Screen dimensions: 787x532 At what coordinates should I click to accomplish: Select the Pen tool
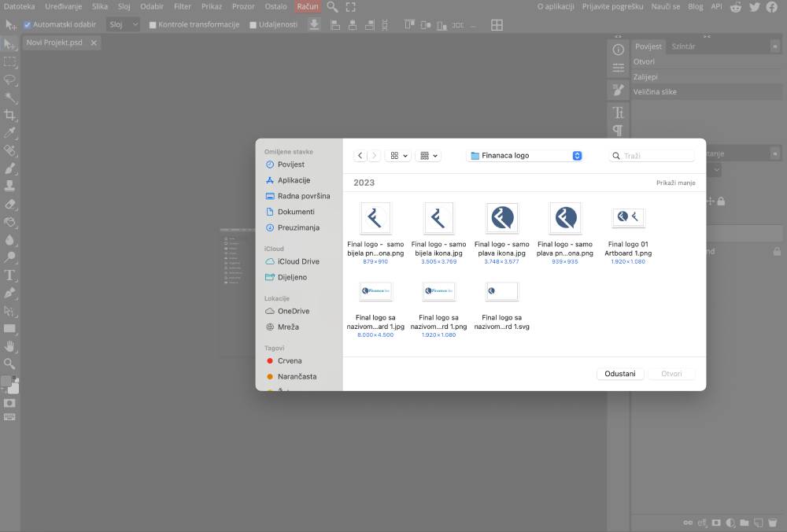(x=9, y=293)
